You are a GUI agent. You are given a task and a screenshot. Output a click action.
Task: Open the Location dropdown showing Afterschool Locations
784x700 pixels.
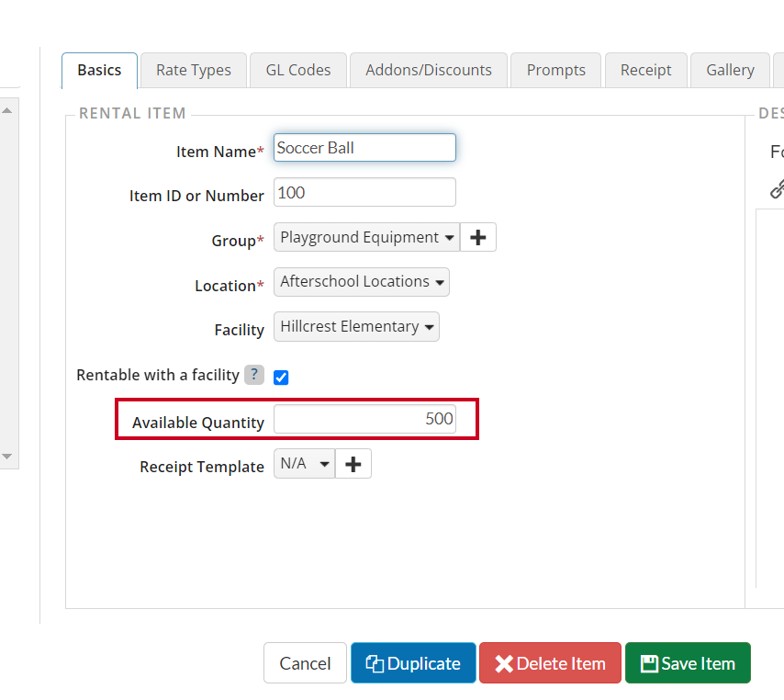362,282
